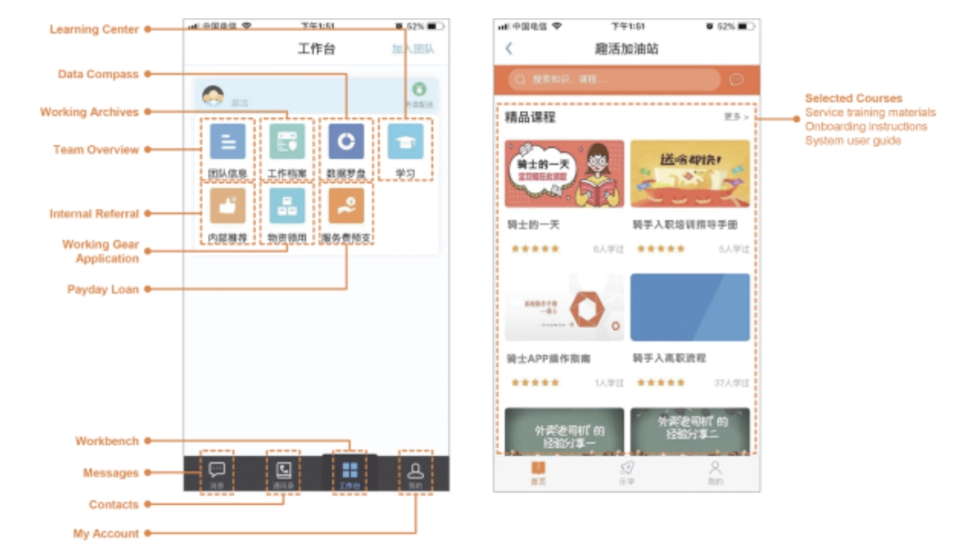980x554 pixels.
Task: Open the Working Archives (工作档案) icon
Action: click(287, 142)
